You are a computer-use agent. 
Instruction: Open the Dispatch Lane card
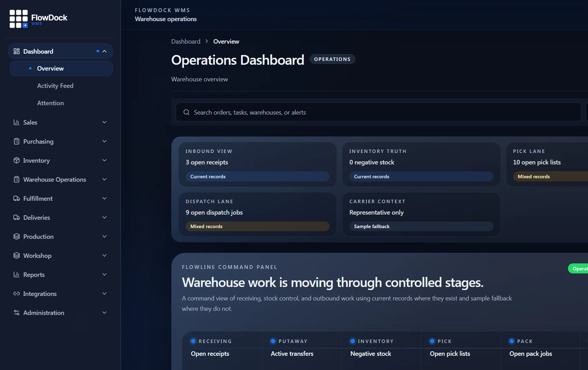[x=257, y=215]
